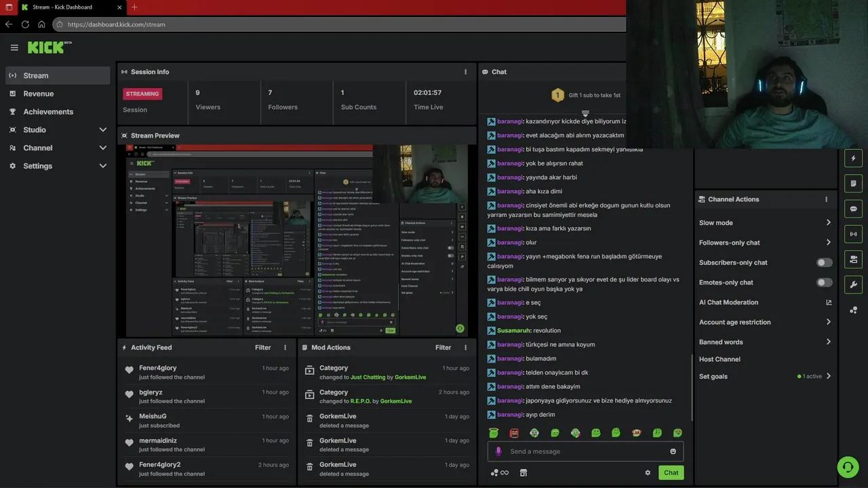Image resolution: width=868 pixels, height=488 pixels.
Task: Click the browser refresh button
Action: [x=25, y=24]
